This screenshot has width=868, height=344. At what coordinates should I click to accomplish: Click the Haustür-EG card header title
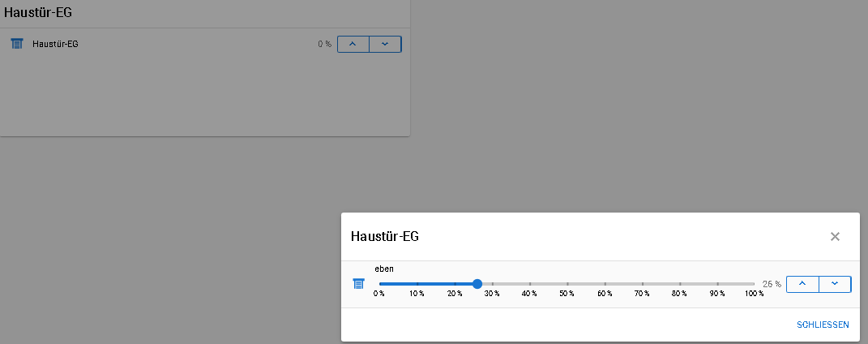click(38, 12)
